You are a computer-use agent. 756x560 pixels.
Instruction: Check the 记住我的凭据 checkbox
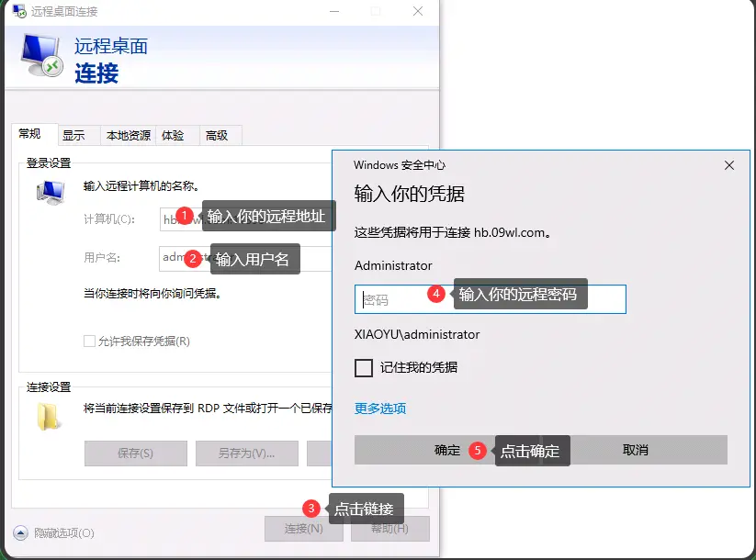click(x=364, y=368)
